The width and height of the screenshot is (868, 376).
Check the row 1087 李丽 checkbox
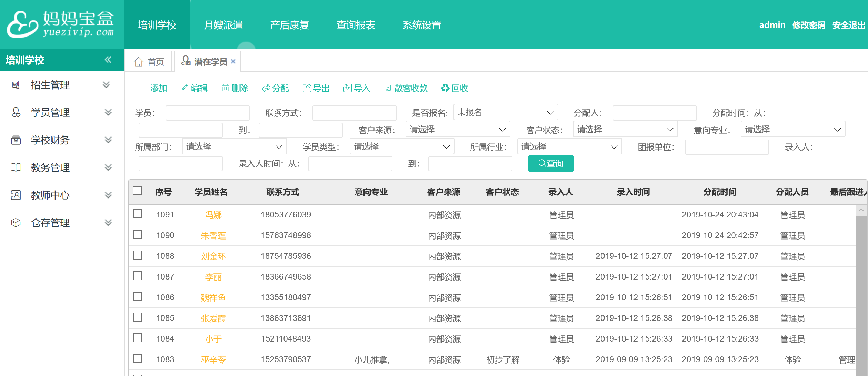[138, 276]
